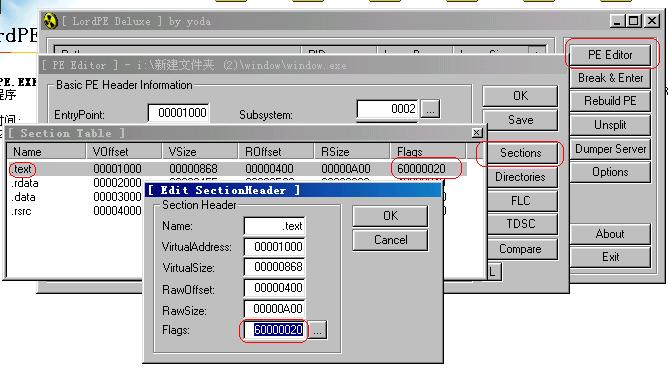The image size is (668, 368).
Task: Click RSize value 00000A00 in .text row
Action: pos(346,169)
